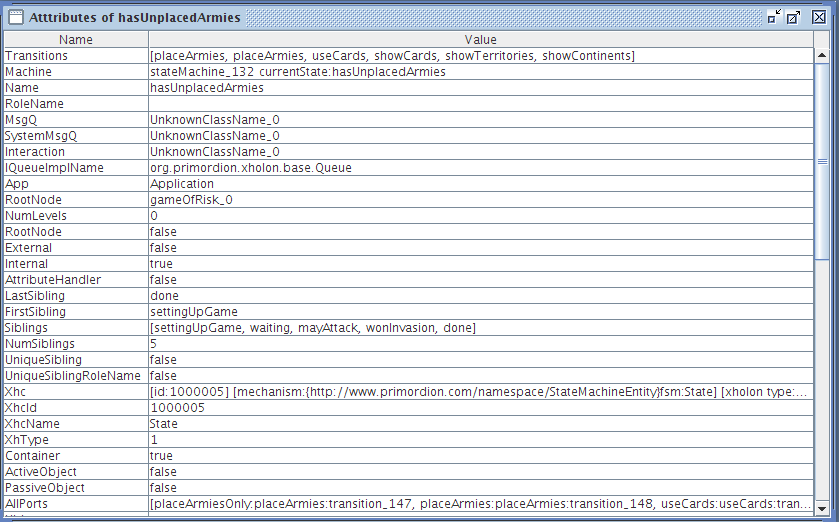
Task: Click the scrollbar up arrow
Action: [821, 55]
